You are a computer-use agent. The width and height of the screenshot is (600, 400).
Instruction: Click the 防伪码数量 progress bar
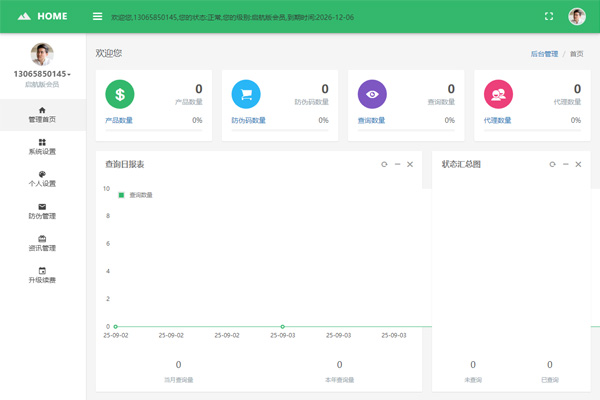click(280, 131)
